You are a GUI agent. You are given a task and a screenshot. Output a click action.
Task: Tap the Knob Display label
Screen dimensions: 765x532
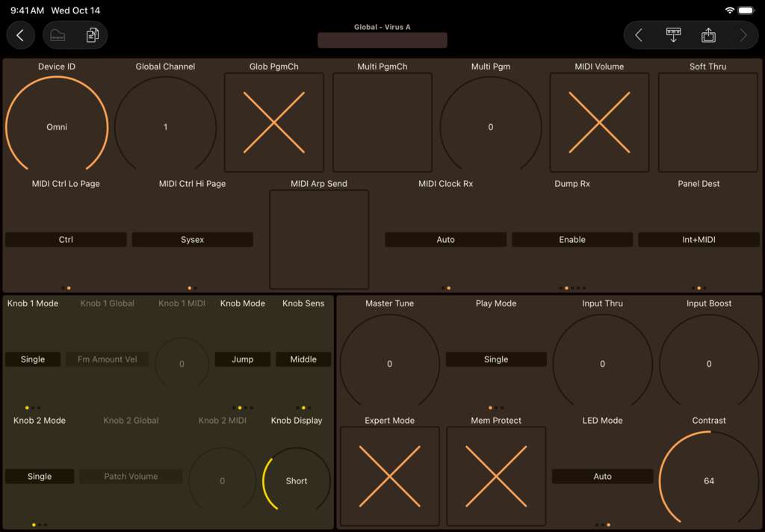click(296, 420)
